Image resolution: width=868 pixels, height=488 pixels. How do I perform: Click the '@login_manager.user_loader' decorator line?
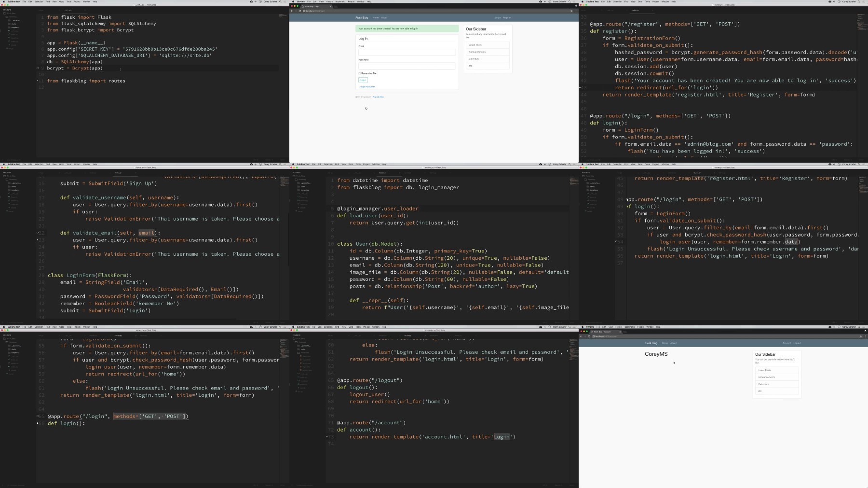tap(378, 209)
